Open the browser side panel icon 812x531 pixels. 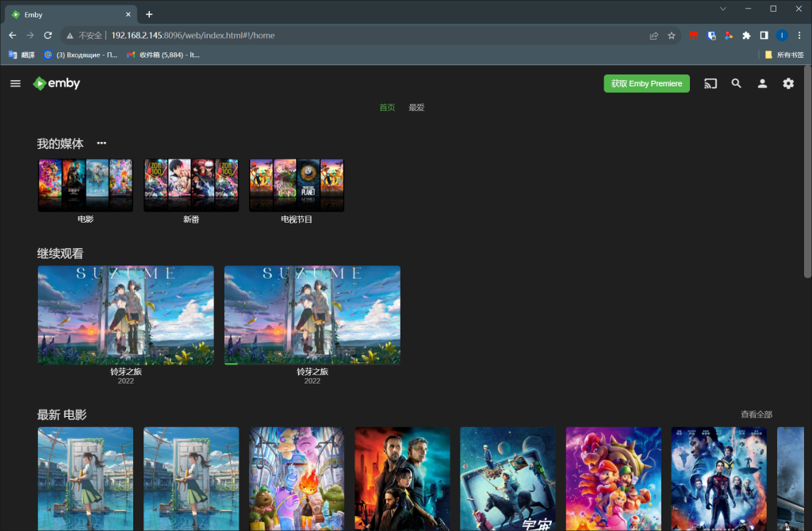point(764,35)
